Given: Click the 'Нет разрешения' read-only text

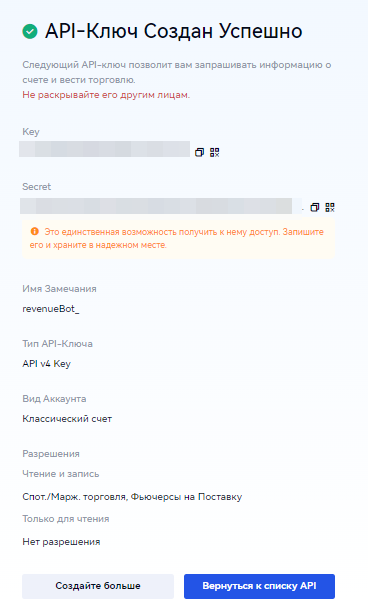Looking at the screenshot, I should click(61, 542).
